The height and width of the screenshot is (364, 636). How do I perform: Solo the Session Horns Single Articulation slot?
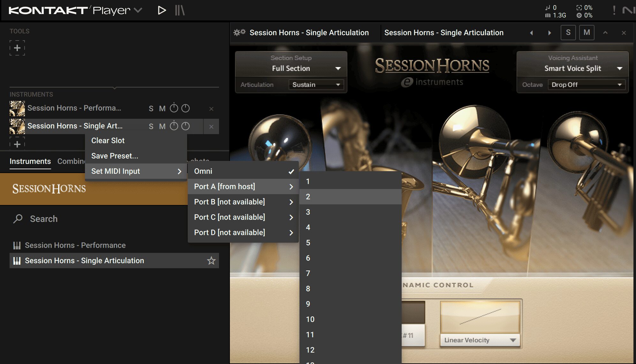151,126
